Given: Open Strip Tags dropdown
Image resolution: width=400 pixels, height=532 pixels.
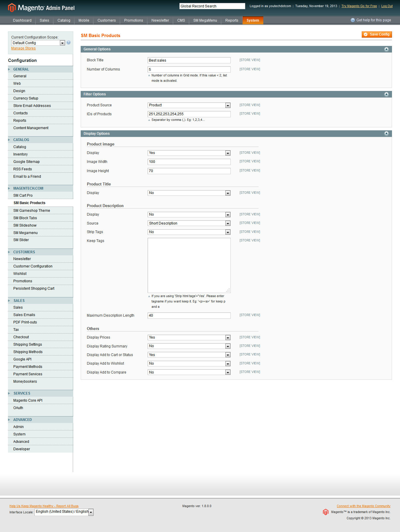Looking at the screenshot, I should pos(189,232).
